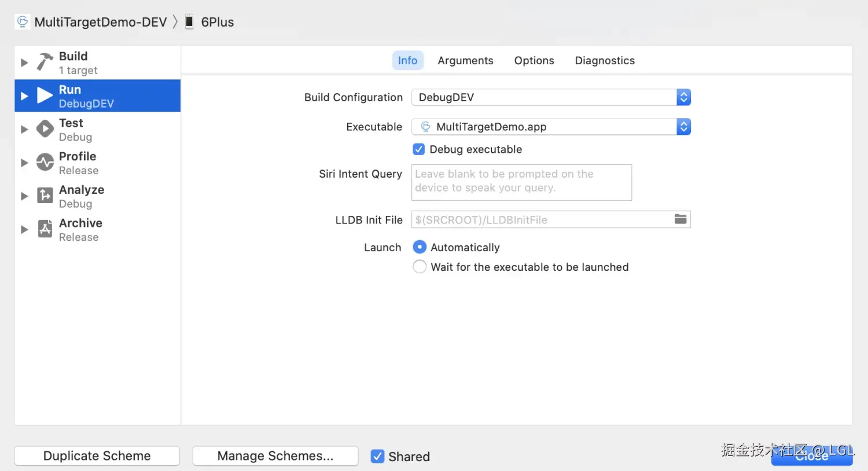This screenshot has height=471, width=868.
Task: Click the Profile instrument icon
Action: (x=45, y=162)
